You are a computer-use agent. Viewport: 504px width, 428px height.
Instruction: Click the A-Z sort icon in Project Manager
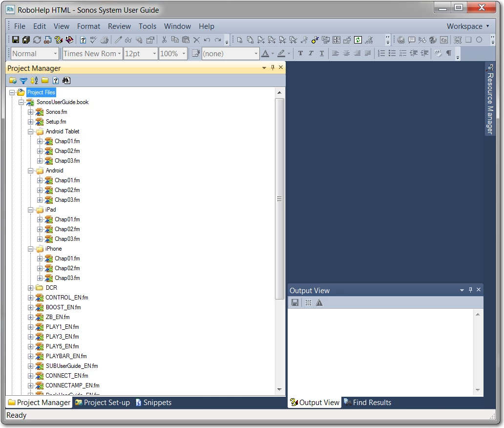tap(34, 81)
